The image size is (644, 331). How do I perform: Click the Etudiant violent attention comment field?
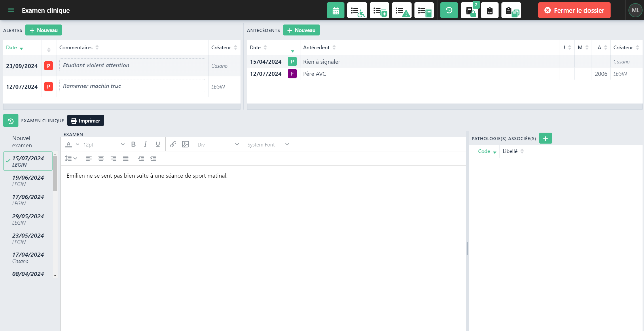tap(132, 65)
